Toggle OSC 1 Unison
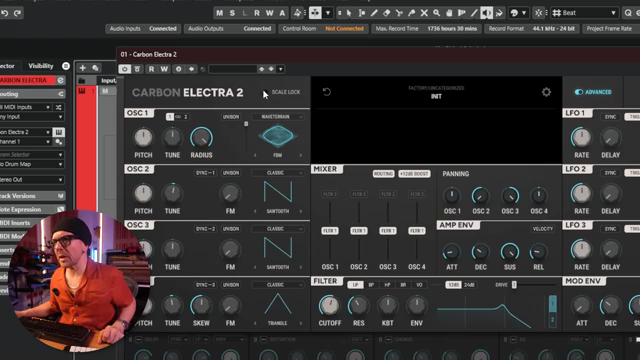The image size is (640, 360). pos(231,117)
